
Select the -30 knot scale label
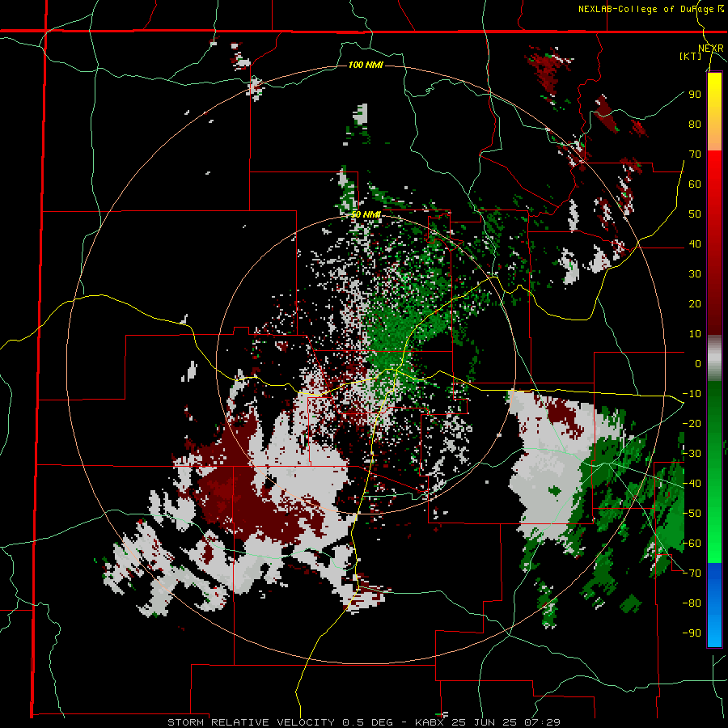(692, 454)
